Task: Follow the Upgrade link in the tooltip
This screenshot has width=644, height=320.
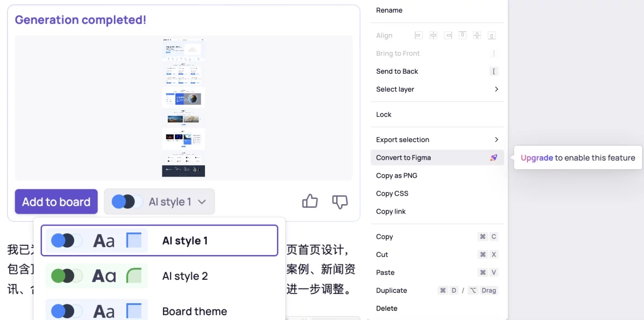Action: coord(537,158)
